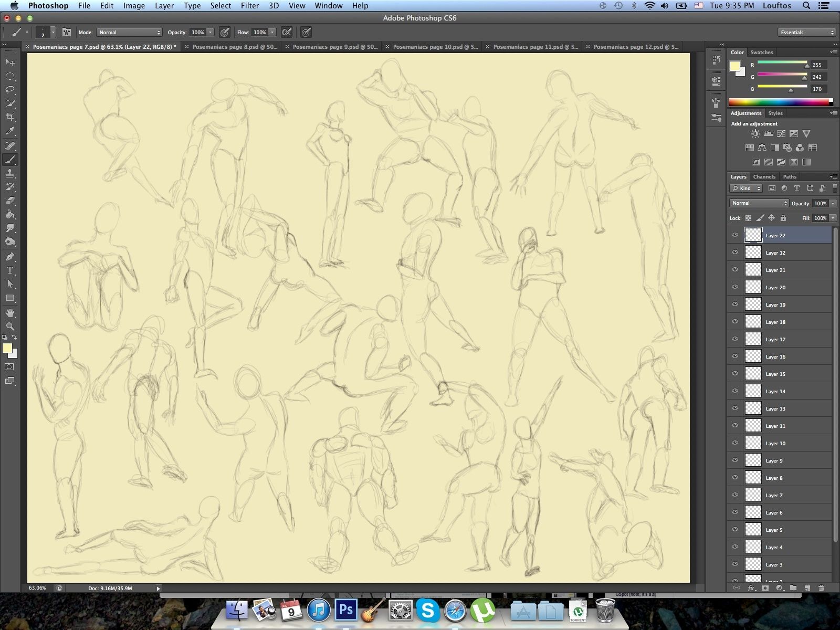Open the Layer menu
Screen dimensions: 840x630
164,6
